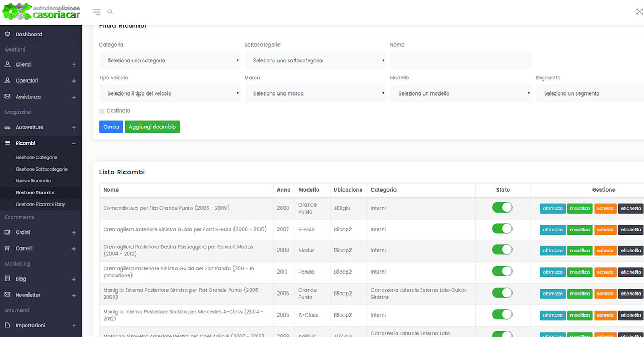Click modifica for Mercedes A-Class row
Viewport: 644px width, 337px height.
tap(580, 315)
